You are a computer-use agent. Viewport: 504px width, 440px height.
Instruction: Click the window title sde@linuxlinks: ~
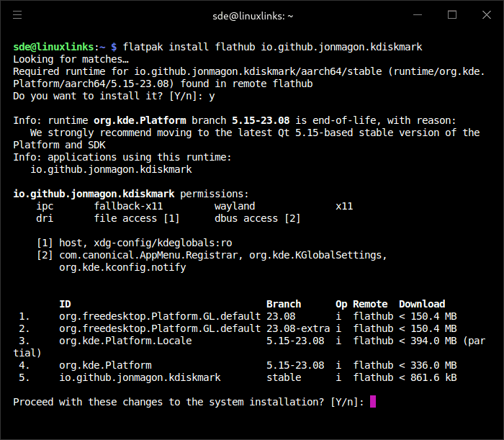[x=253, y=16]
